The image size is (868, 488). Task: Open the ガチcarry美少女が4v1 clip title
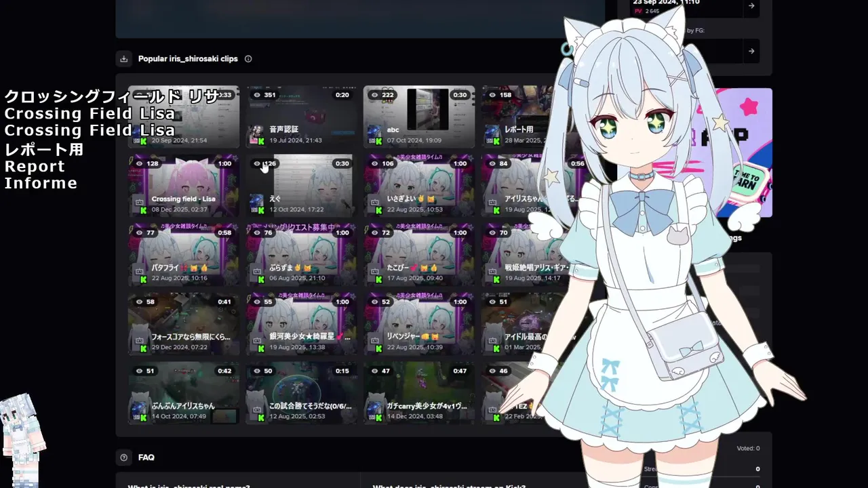tap(427, 406)
